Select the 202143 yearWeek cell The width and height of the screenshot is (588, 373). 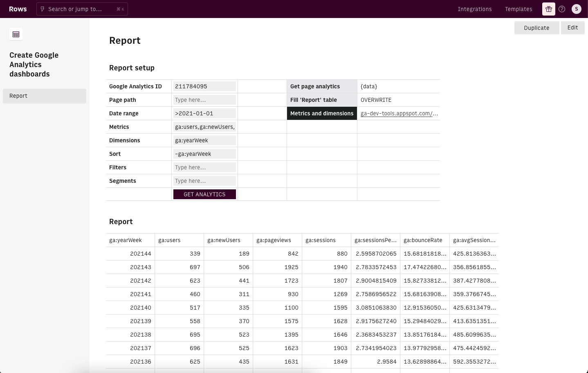(x=130, y=267)
